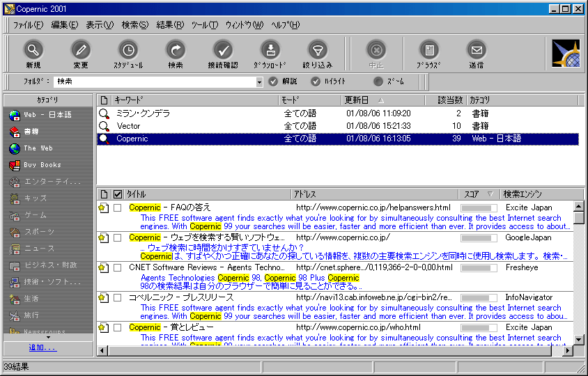Screen dimensions: 588x376
Task: Select the 生活 category
Action: click(x=24, y=299)
